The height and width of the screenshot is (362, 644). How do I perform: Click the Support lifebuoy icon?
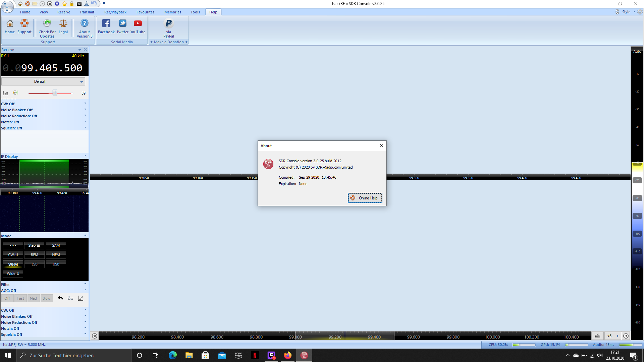pos(24,23)
